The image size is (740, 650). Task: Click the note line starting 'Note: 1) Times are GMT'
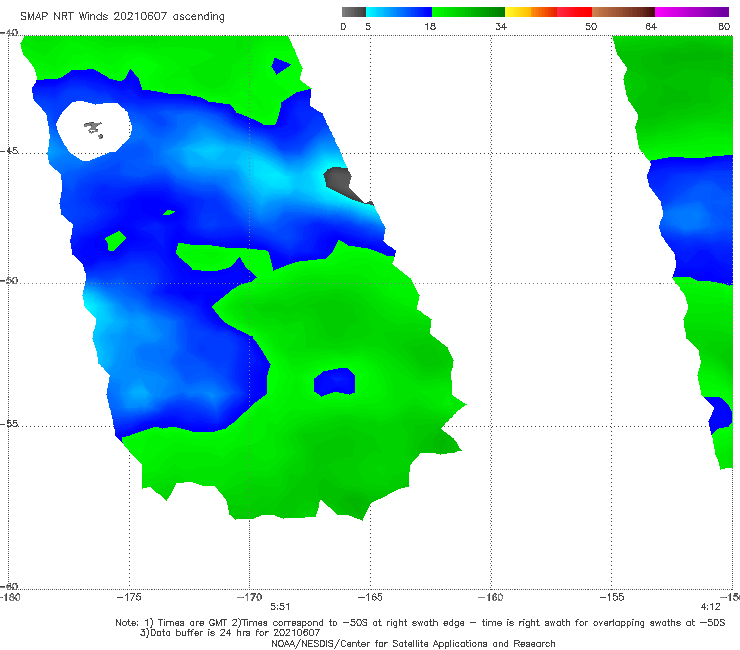pyautogui.click(x=420, y=623)
